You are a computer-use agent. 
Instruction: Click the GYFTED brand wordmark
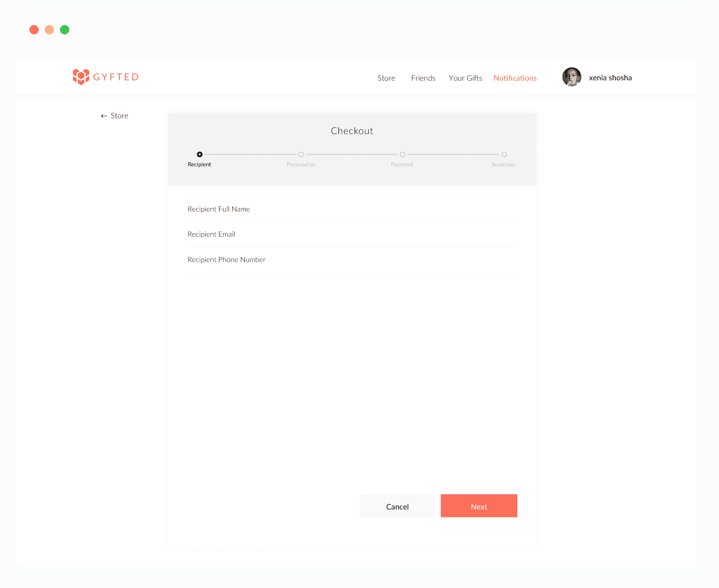(116, 77)
